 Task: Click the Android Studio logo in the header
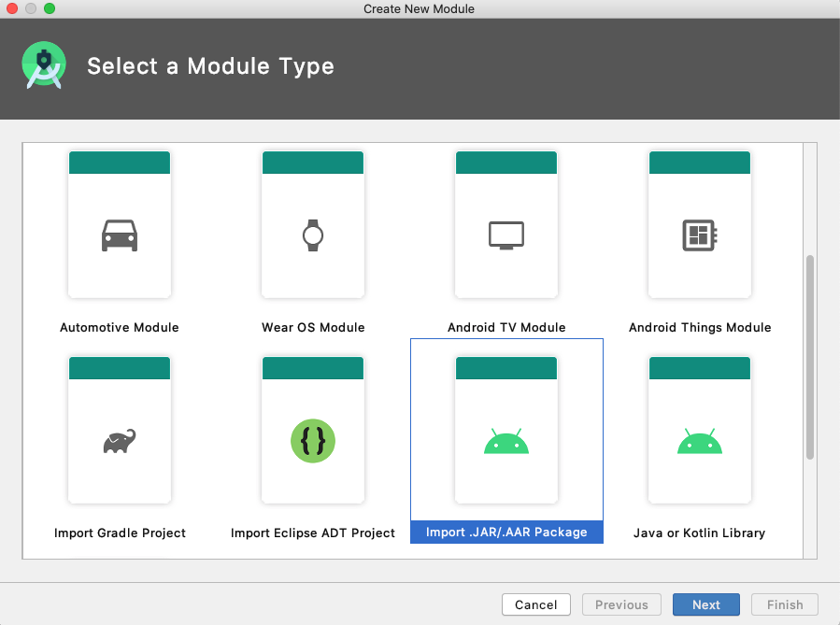point(44,65)
